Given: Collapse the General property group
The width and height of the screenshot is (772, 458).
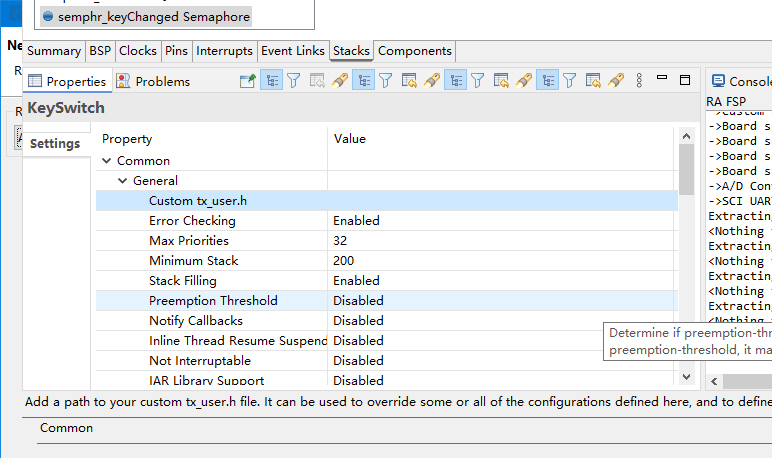Looking at the screenshot, I should tap(123, 181).
